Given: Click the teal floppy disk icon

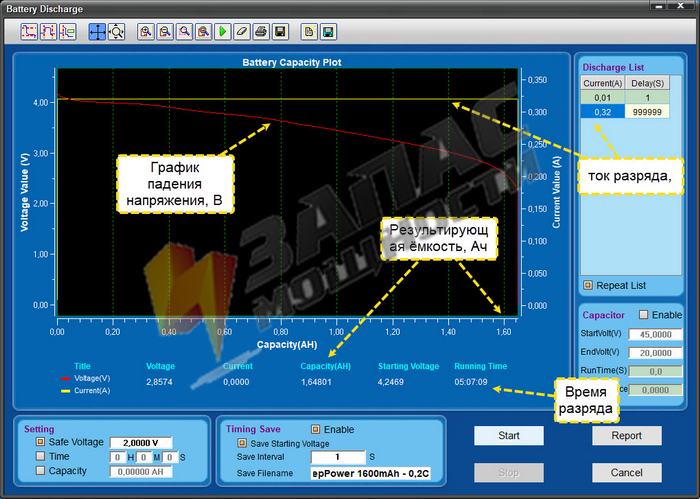Looking at the screenshot, I should (327, 31).
